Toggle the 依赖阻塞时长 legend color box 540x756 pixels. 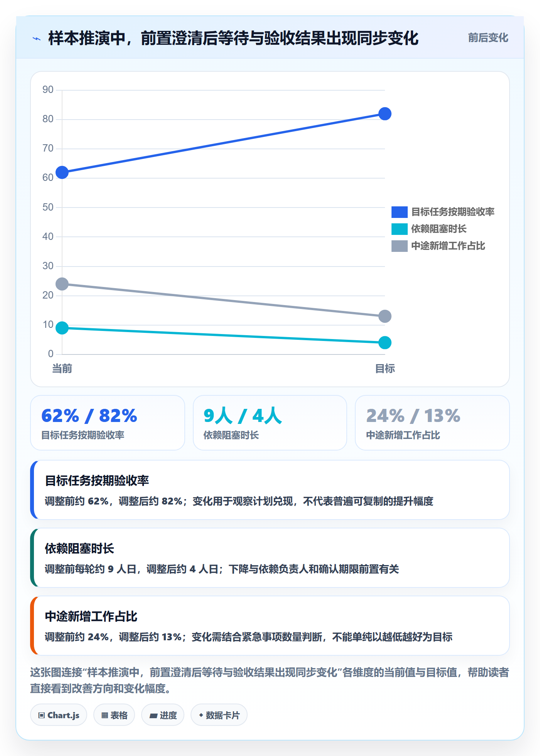point(399,229)
